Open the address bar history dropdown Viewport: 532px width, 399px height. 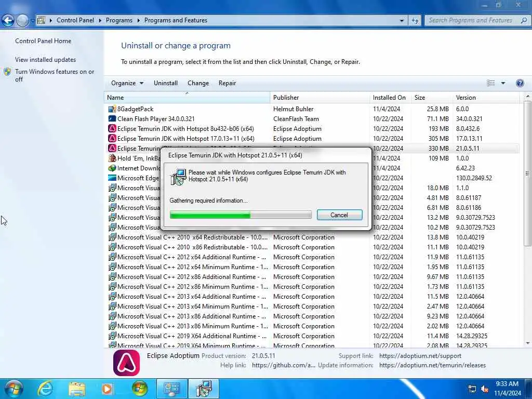(402, 20)
